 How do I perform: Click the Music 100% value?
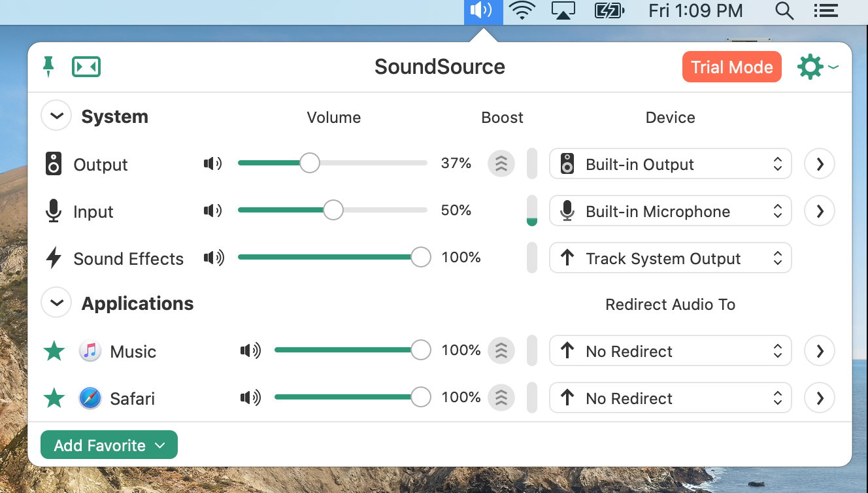461,350
